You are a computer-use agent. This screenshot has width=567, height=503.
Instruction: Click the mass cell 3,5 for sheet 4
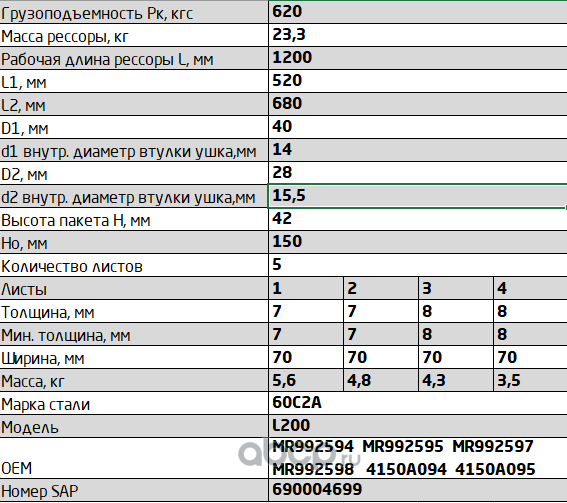pos(530,380)
